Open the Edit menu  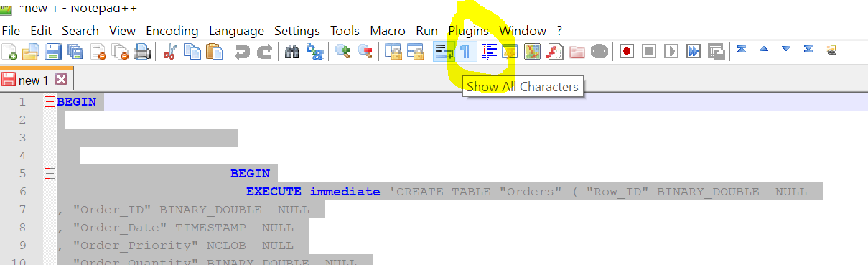tap(41, 31)
